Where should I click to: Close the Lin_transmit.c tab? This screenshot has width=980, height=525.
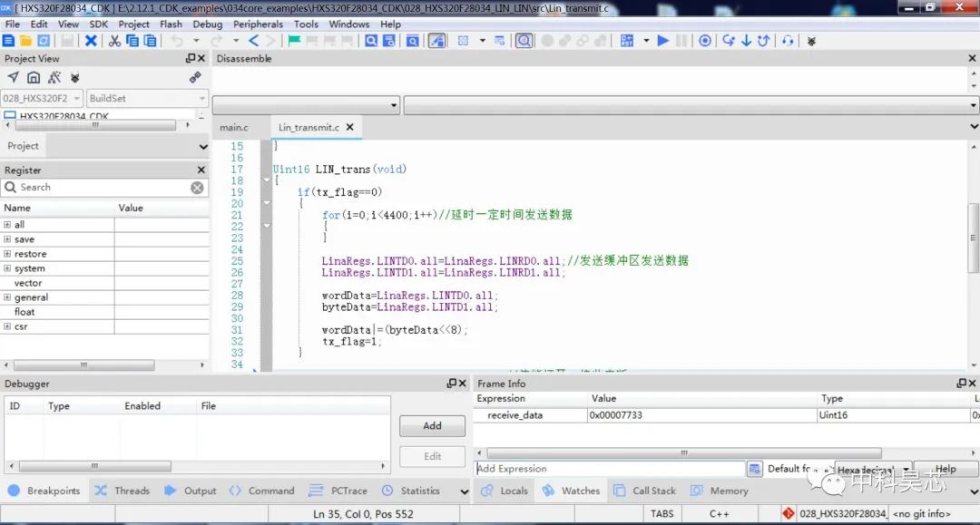coord(350,127)
